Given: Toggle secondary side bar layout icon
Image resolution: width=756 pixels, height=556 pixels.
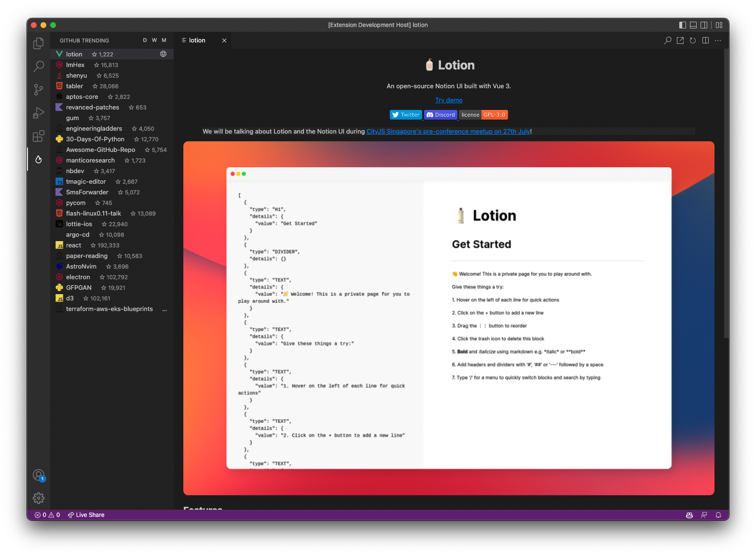Looking at the screenshot, I should click(x=704, y=25).
